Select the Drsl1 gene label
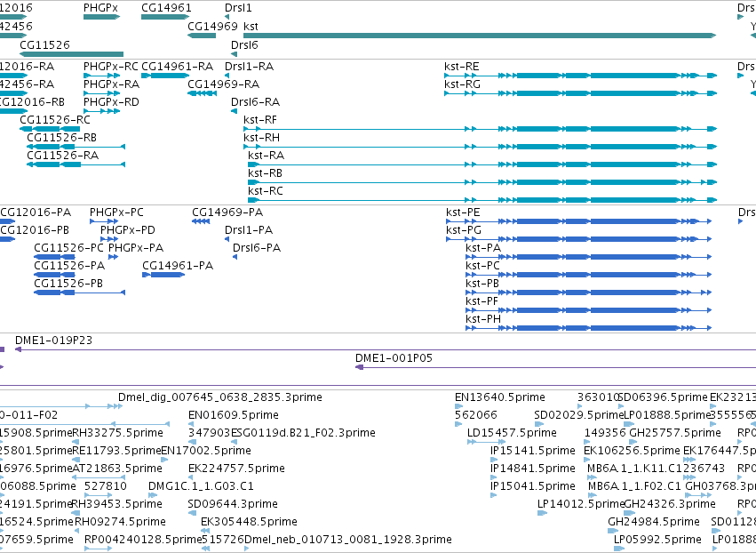Image resolution: width=756 pixels, height=553 pixels. tap(238, 8)
